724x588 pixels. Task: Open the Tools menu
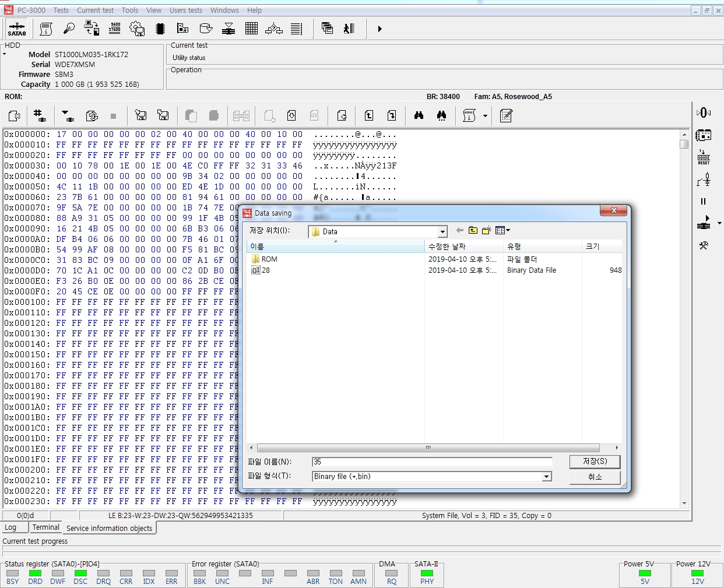pyautogui.click(x=130, y=10)
